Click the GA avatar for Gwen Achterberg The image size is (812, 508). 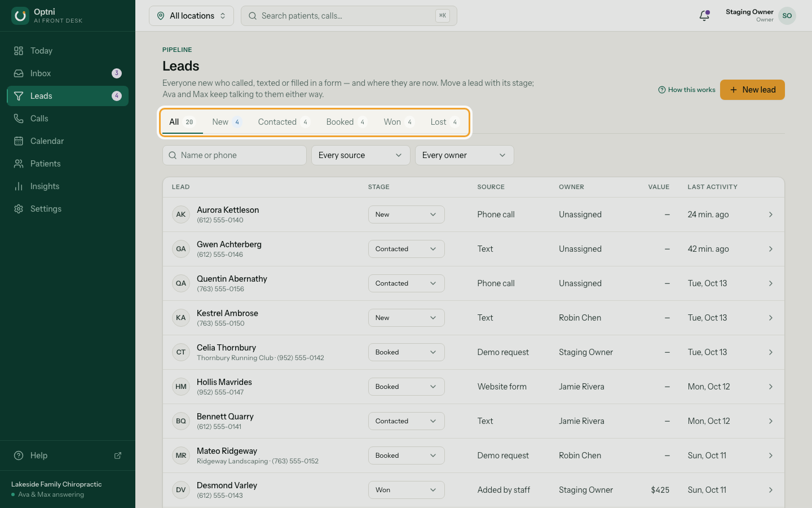(x=181, y=249)
